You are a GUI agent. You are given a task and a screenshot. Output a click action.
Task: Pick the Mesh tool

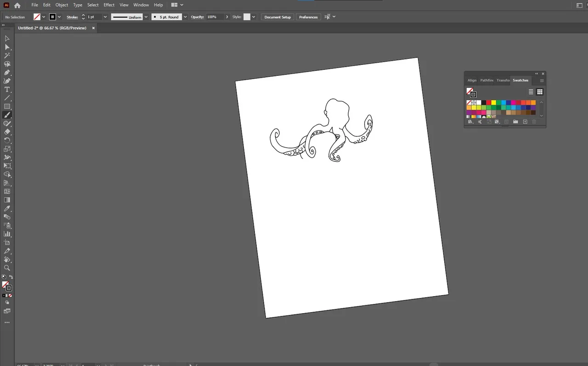7,192
